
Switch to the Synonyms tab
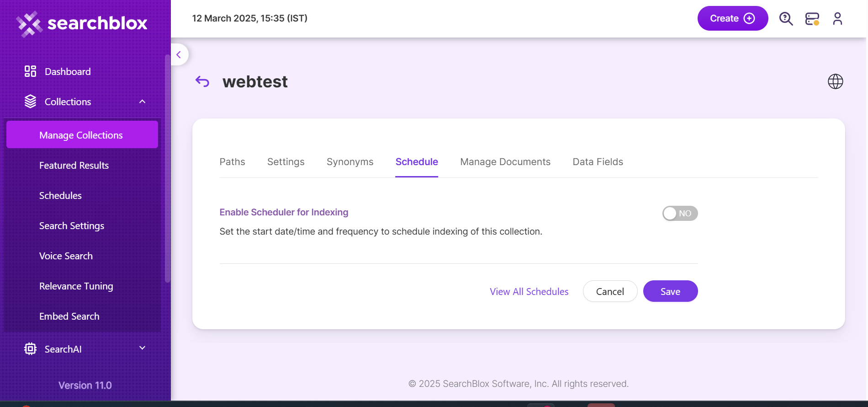[350, 162]
